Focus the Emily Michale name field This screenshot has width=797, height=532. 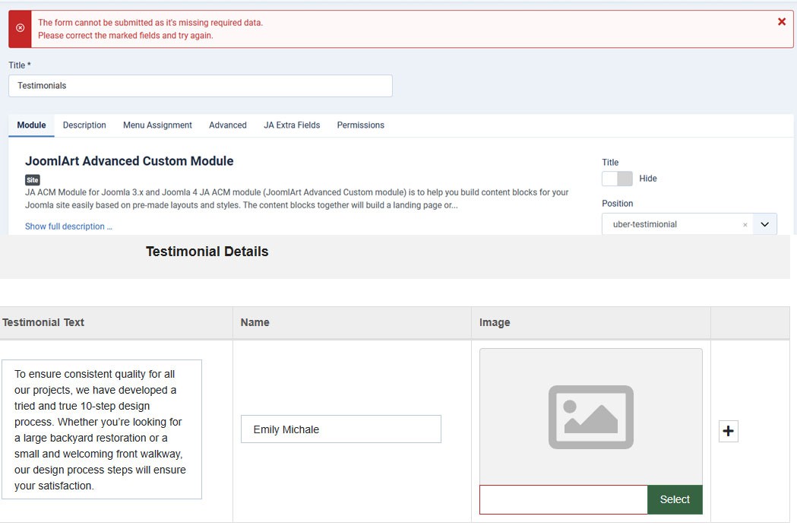[340, 429]
